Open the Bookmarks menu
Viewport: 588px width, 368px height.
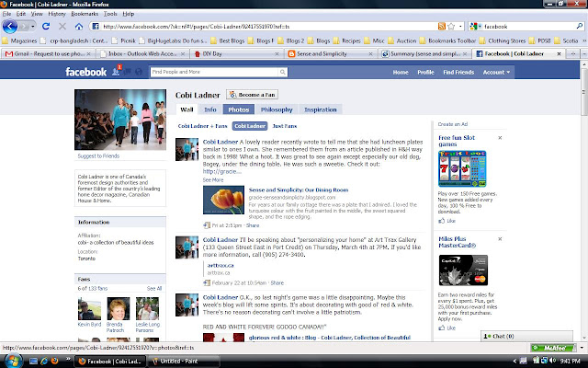coord(85,14)
